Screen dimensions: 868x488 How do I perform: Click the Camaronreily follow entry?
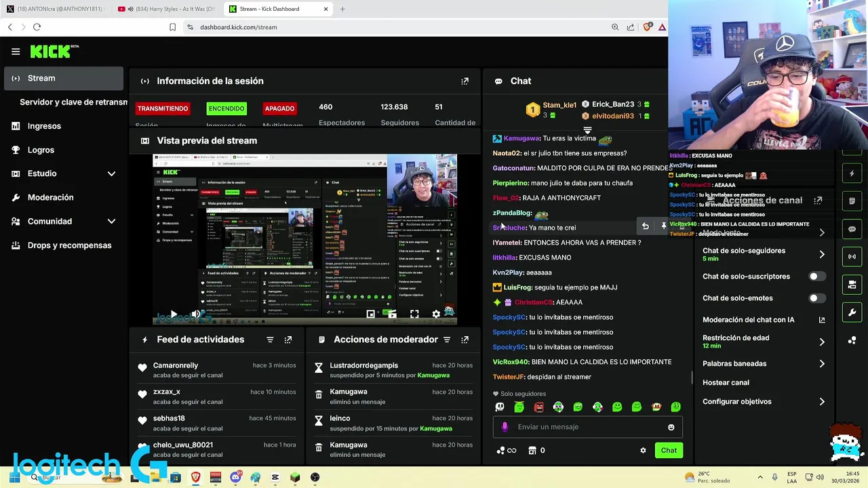click(217, 370)
